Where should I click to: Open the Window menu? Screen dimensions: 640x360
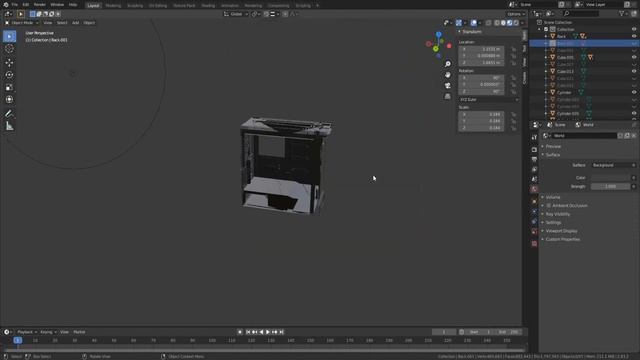57,4
